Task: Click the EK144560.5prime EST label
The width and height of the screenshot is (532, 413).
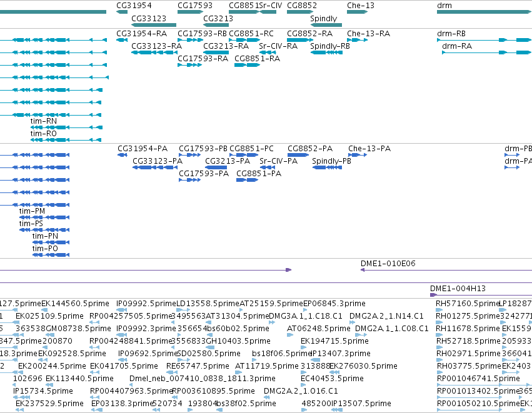Action: [x=75, y=304]
